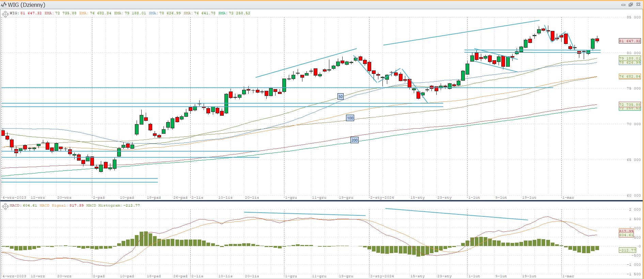Click the MACD Histogram -212.77 legend label

pos(113,206)
